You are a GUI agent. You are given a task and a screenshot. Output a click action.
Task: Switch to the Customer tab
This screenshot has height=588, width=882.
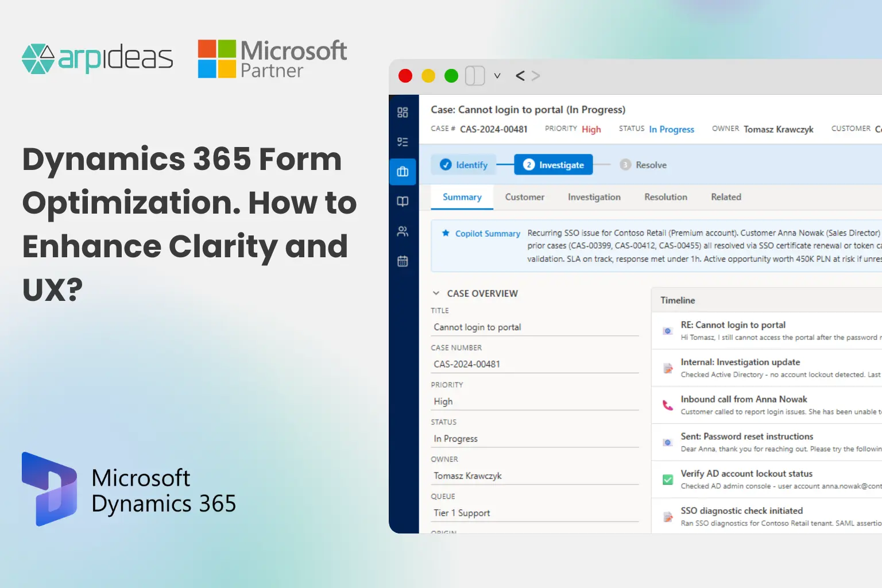pos(524,197)
